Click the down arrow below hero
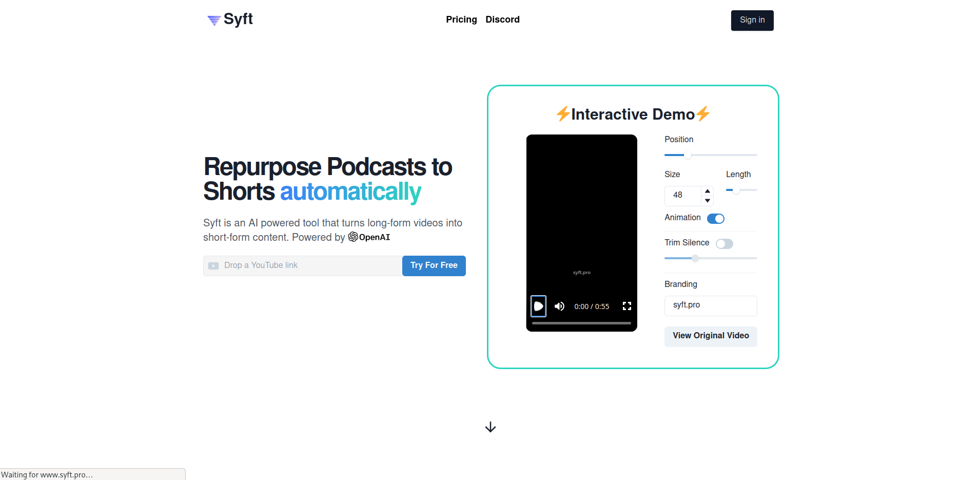 (491, 427)
